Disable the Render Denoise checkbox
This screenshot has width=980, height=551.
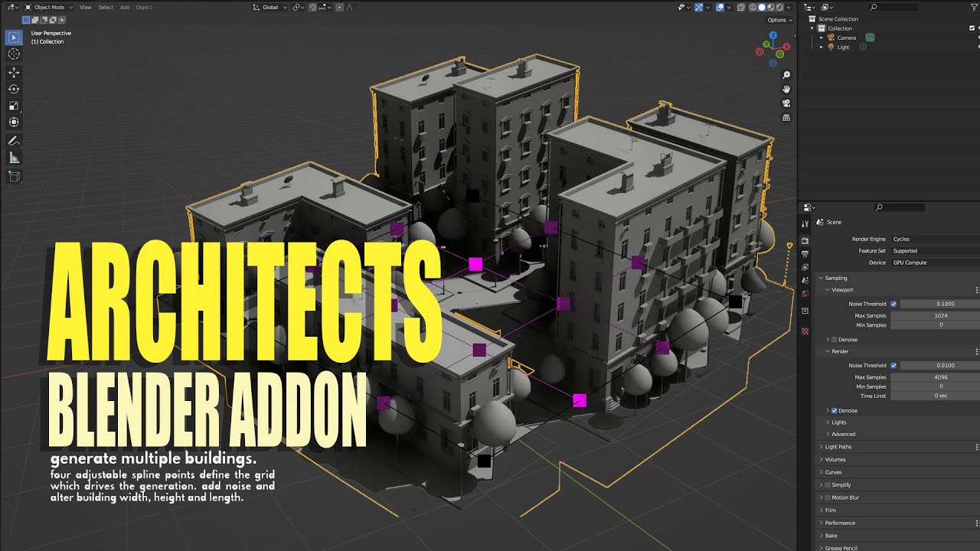pyautogui.click(x=834, y=410)
